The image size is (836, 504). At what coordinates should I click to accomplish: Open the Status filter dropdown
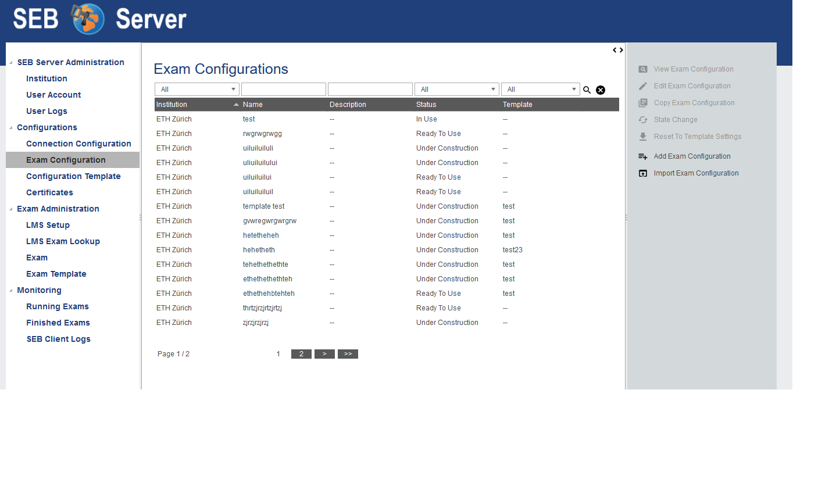coord(456,90)
